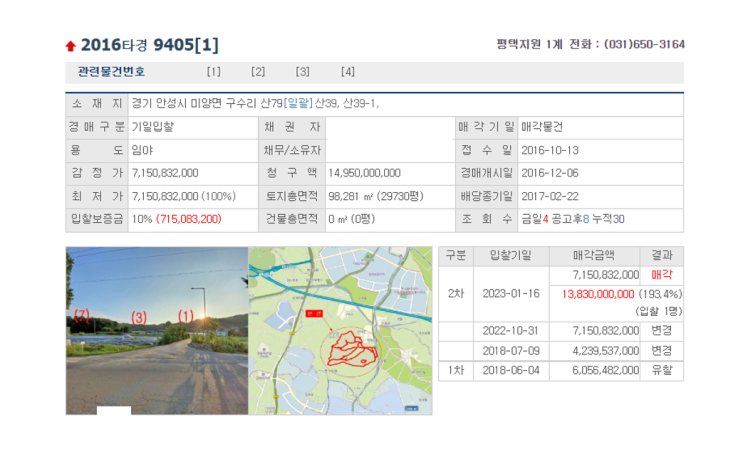Select the 관련물건번호 label

pos(111,72)
